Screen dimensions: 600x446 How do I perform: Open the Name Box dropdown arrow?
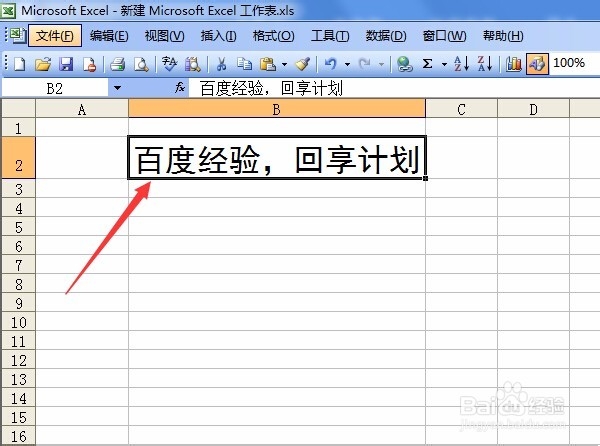tap(117, 88)
